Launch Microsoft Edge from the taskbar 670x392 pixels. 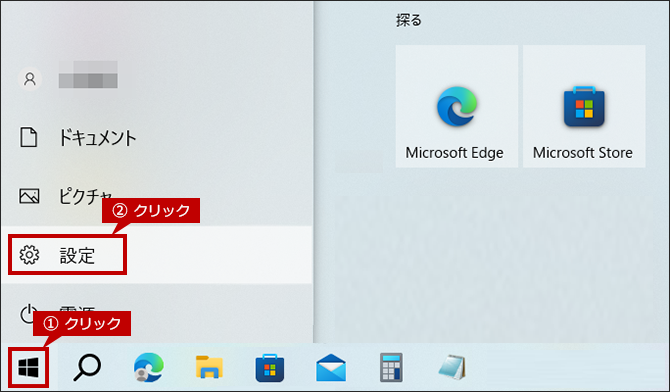[x=148, y=367]
